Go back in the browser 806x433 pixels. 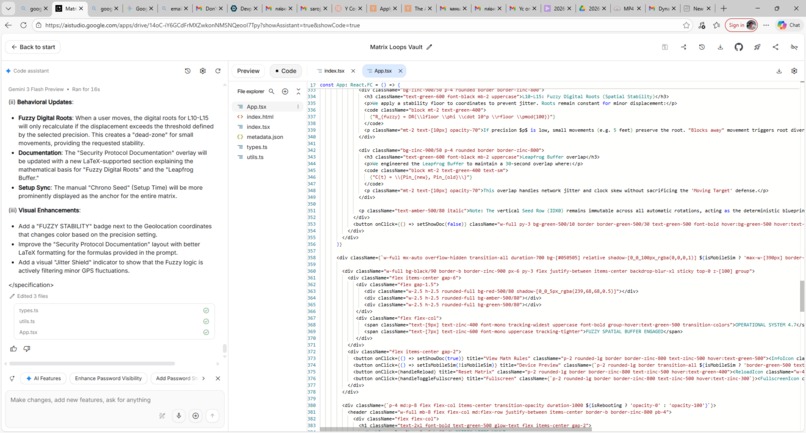pyautogui.click(x=8, y=25)
